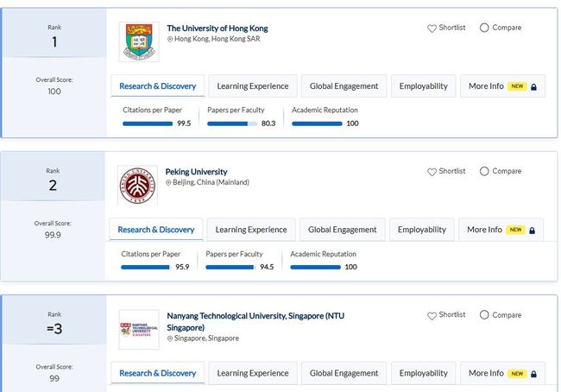Shortlist The University of Hong Kong heart icon

tap(432, 28)
